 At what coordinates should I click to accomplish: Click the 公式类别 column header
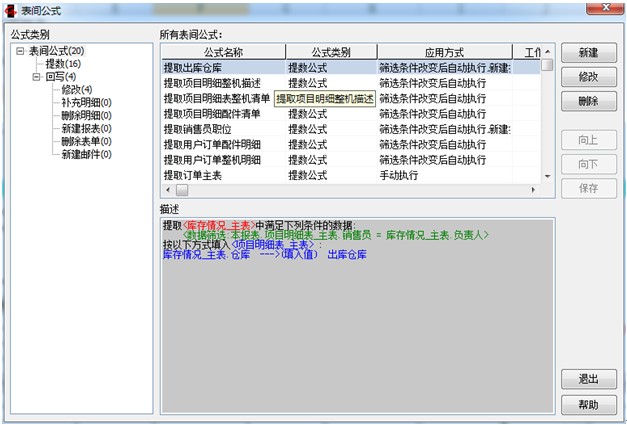(x=330, y=52)
